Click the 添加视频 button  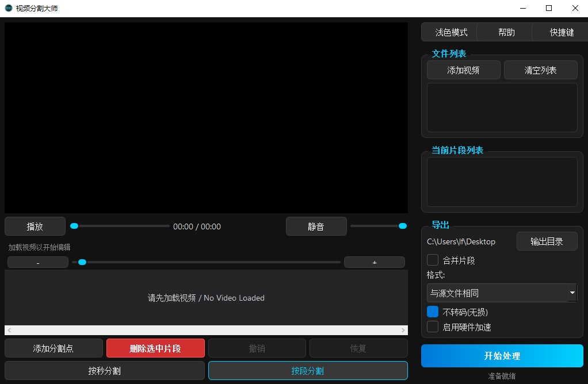point(463,70)
